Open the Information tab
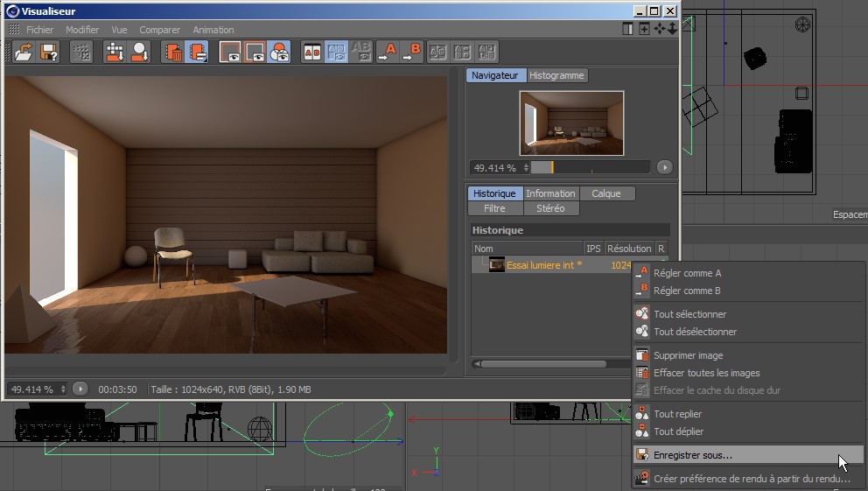The width and height of the screenshot is (868, 491). tap(550, 193)
